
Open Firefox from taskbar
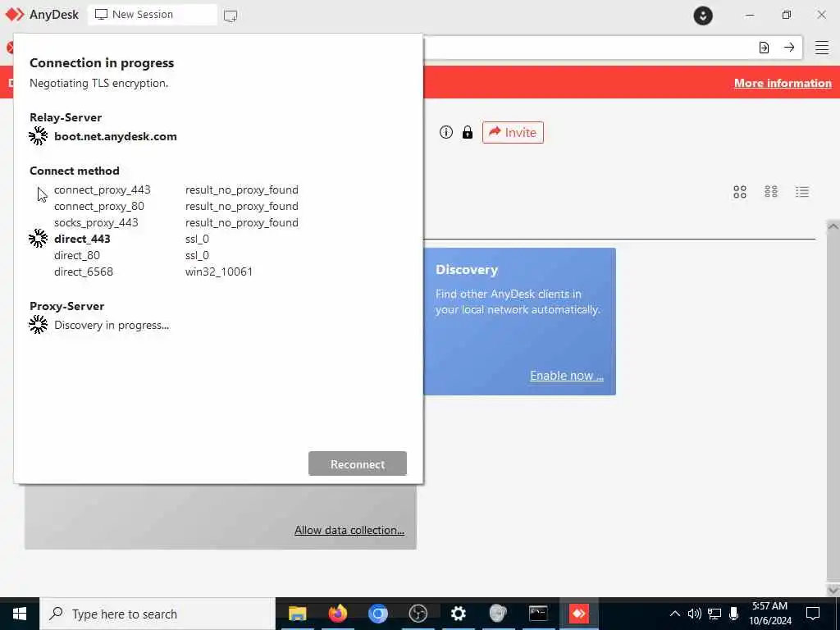[337, 614]
